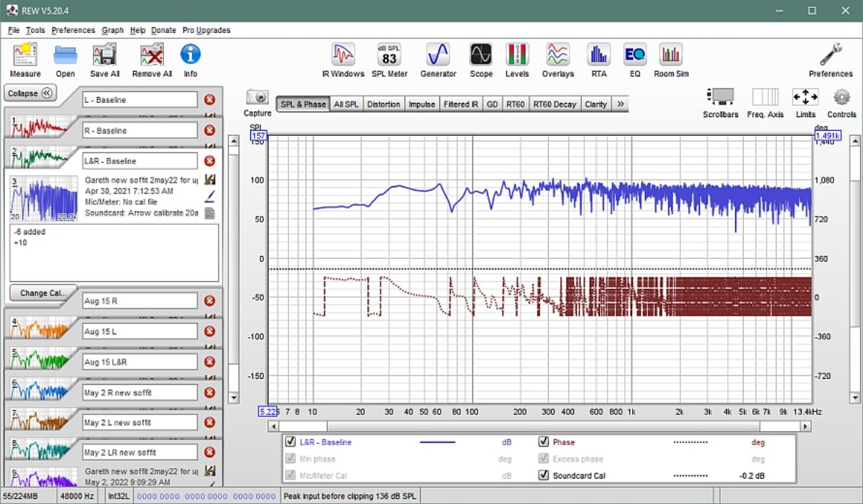Open the Scope window

(x=481, y=55)
